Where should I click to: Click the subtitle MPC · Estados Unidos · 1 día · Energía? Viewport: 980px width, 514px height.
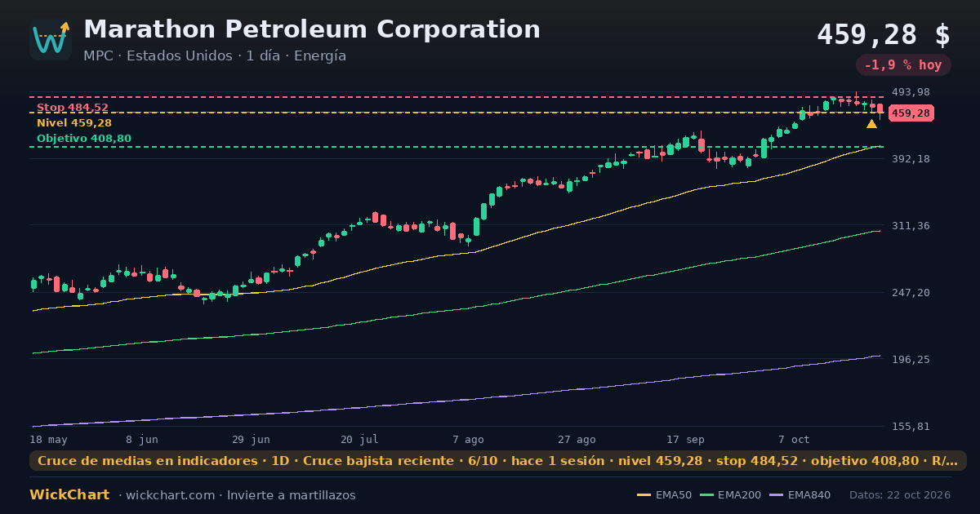[215, 56]
